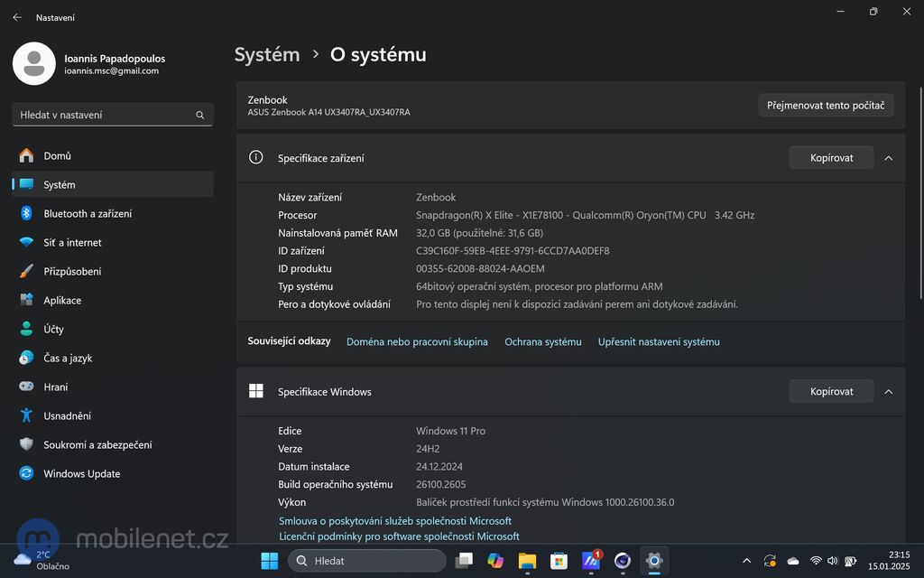Collapse the Specifikace zařízení section
Viewport: 924px width, 578px height.
pyautogui.click(x=888, y=157)
